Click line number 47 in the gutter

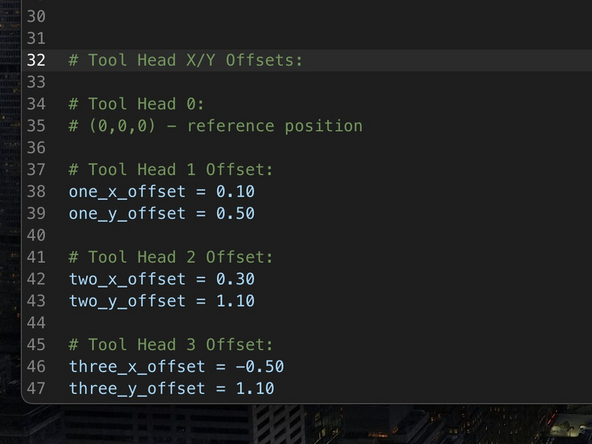[x=36, y=389]
